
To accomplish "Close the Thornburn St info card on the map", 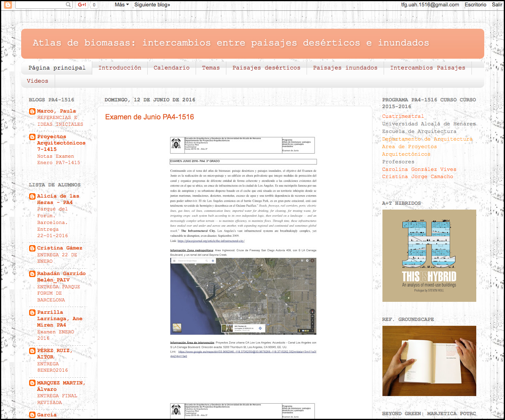I will (x=264, y=325).
